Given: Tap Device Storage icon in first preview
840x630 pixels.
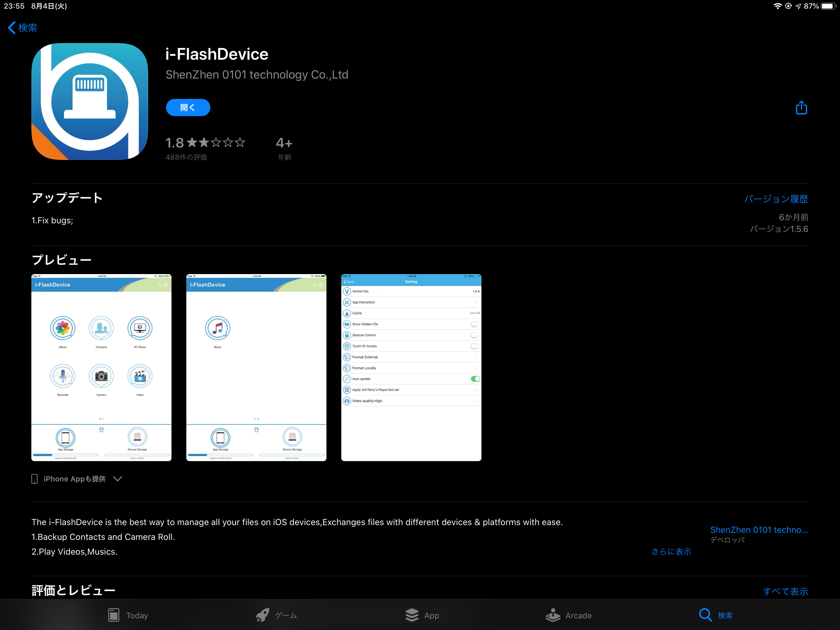Looking at the screenshot, I should 137,437.
